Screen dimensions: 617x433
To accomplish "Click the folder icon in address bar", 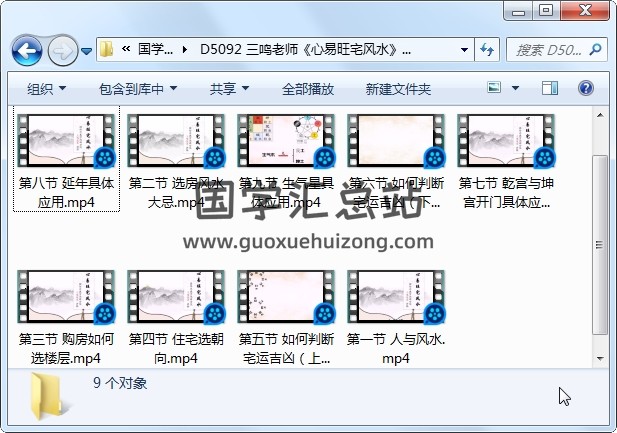I will (106, 50).
